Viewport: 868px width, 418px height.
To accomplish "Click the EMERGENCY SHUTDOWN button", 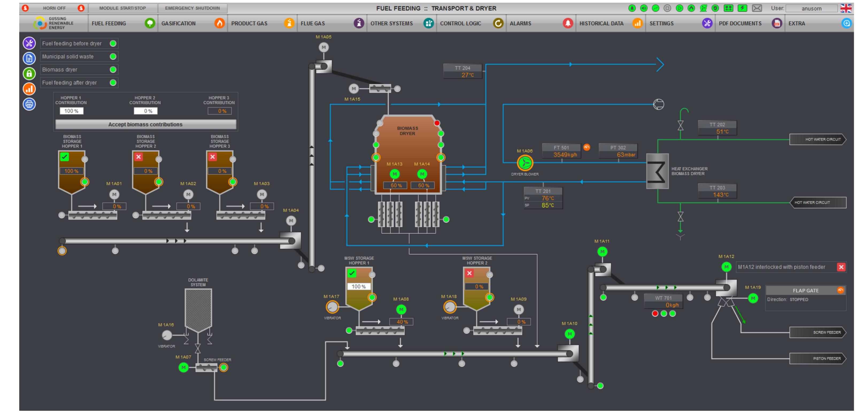I will pyautogui.click(x=192, y=7).
